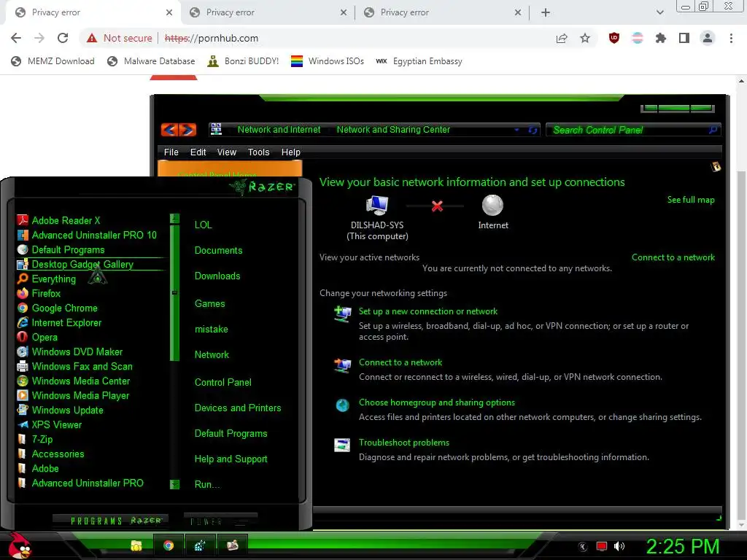
Task: Open the Chrome profile avatar
Action: pos(708,38)
